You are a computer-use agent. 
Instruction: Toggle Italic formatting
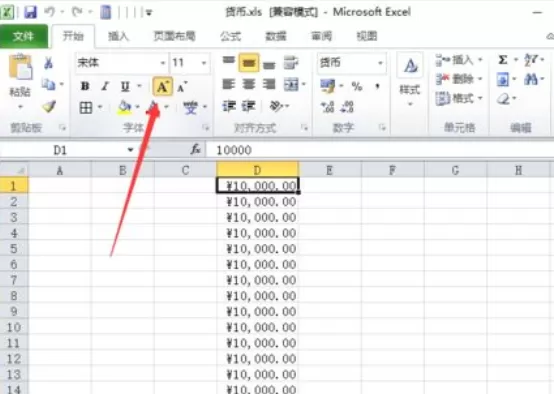point(105,86)
